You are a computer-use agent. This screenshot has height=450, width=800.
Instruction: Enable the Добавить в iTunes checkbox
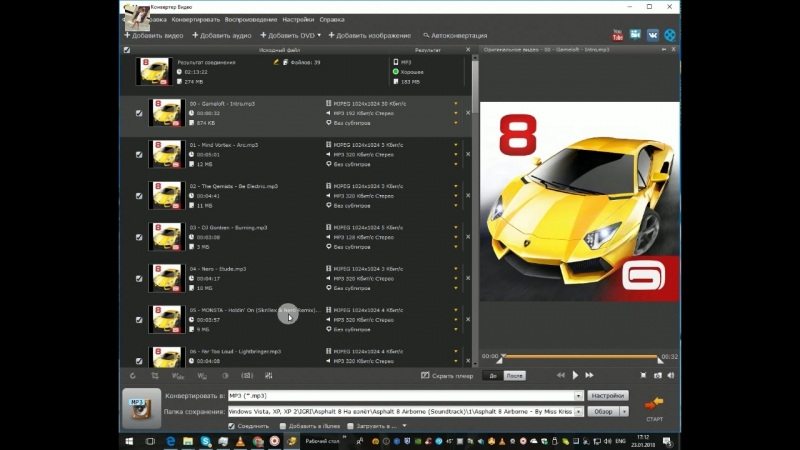pos(283,426)
